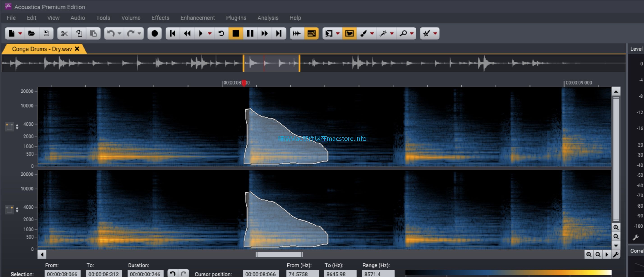Select the magic wand tool
Viewport: 644px width, 277px height.
(383, 33)
